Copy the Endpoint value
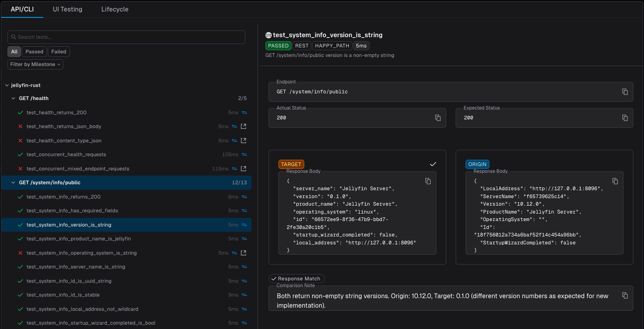The height and width of the screenshot is (329, 644). point(625,92)
